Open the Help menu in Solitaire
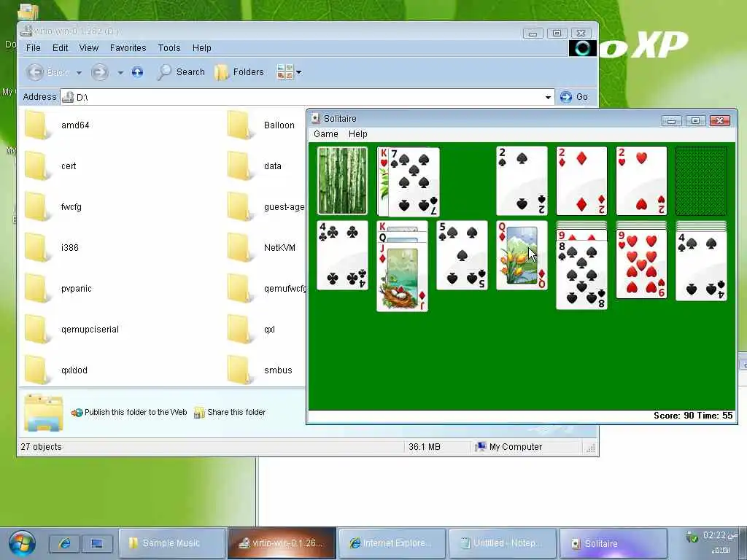The image size is (747, 560). pos(357,134)
